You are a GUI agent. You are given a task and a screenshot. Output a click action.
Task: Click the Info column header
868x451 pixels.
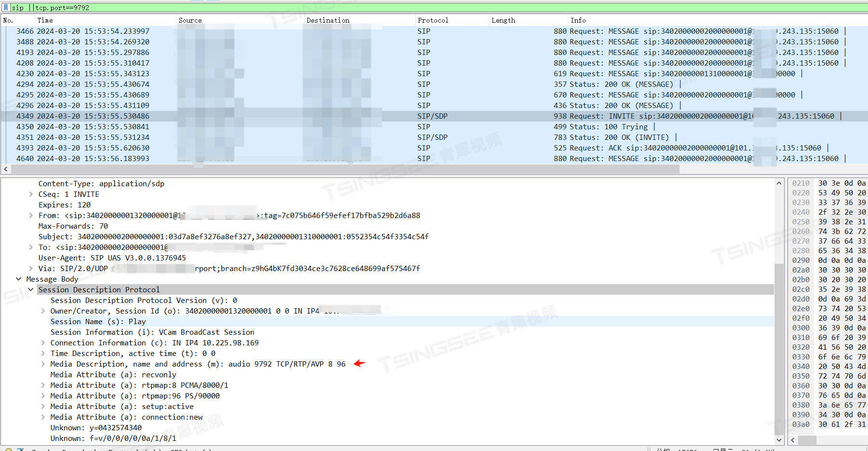coord(578,20)
